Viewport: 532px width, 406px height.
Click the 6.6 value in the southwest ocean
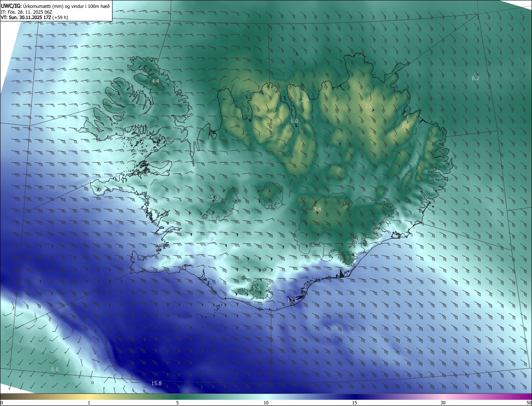pyautogui.click(x=55, y=369)
